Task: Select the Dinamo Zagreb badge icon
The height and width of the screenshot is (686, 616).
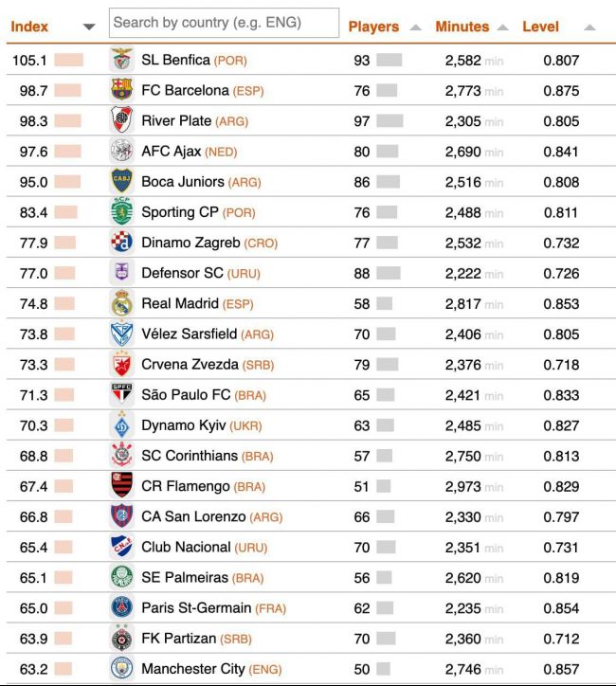Action: [121, 243]
